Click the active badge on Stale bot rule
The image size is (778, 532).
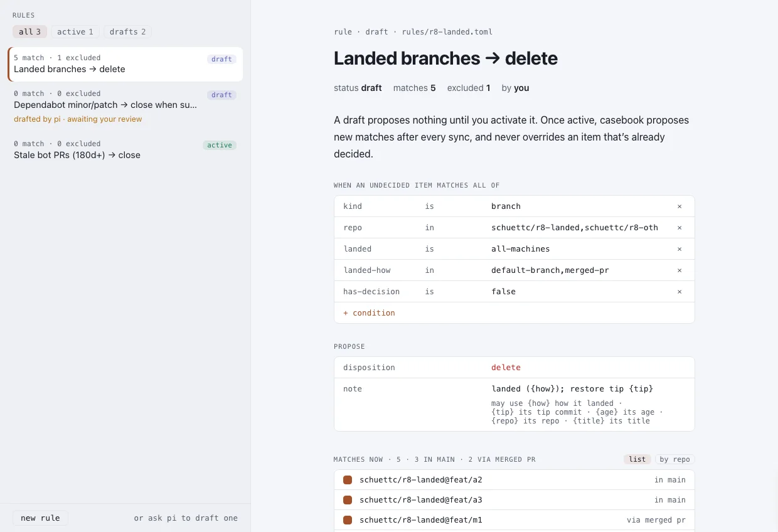220,145
